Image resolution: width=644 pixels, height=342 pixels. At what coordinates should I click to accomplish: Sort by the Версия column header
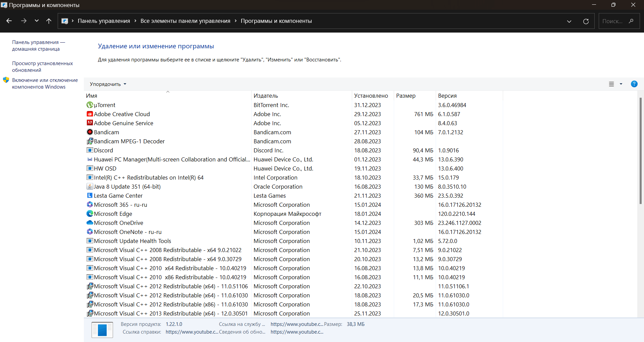pos(470,96)
